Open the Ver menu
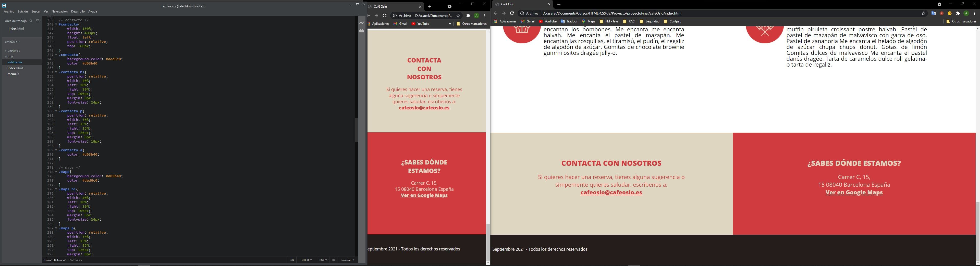This screenshot has width=980, height=266. (46, 12)
